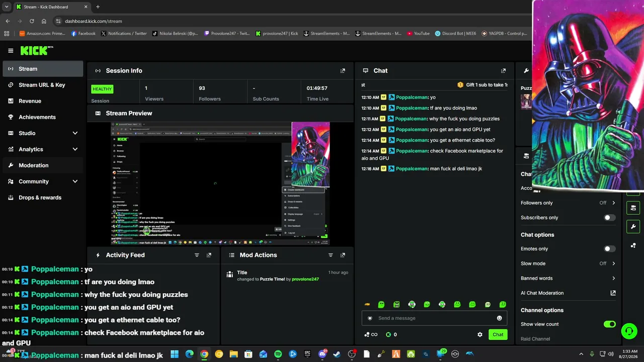
Task: Open Facebook bookmark
Action: coord(83,34)
